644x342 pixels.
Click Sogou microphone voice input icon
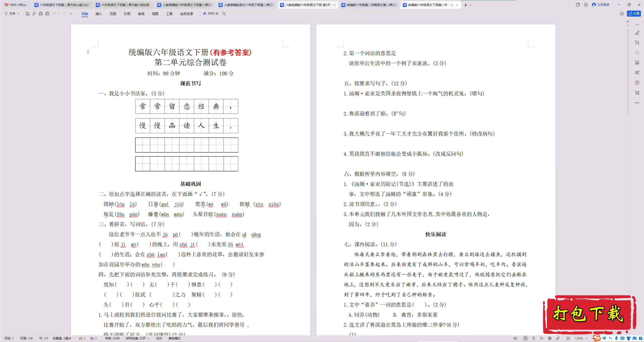point(616,338)
